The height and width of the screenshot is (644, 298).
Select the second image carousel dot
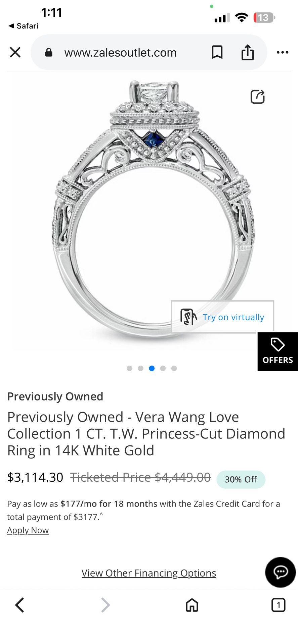click(140, 368)
